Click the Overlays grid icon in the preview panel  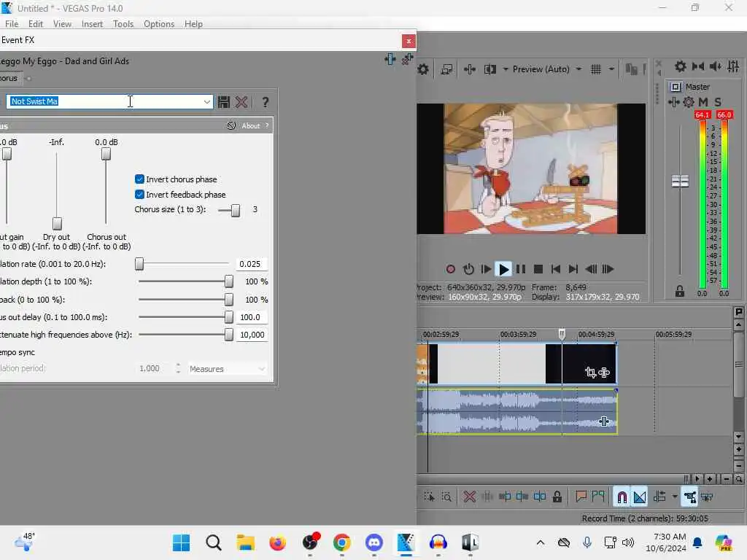tap(596, 69)
